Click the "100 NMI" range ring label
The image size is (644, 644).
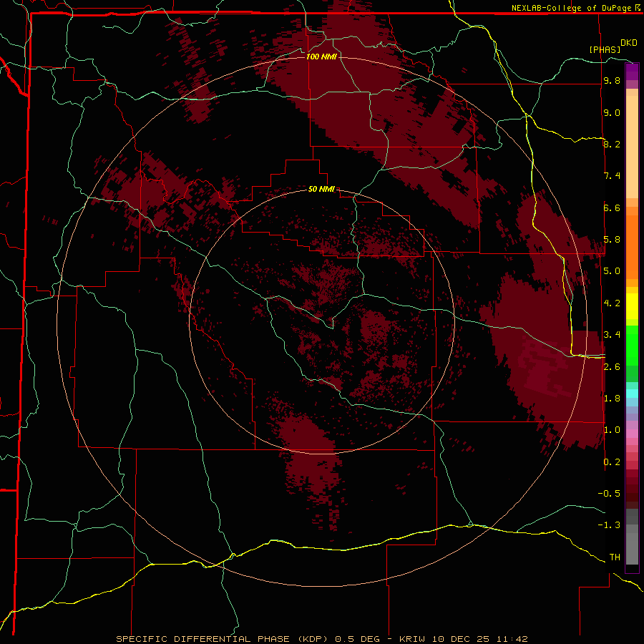321,57
